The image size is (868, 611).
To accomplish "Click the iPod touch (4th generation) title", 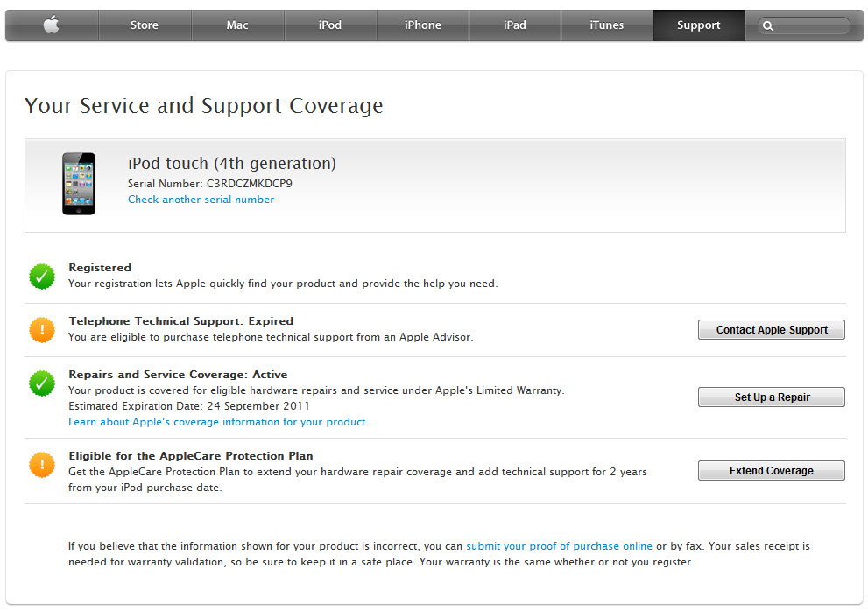I will tap(232, 164).
